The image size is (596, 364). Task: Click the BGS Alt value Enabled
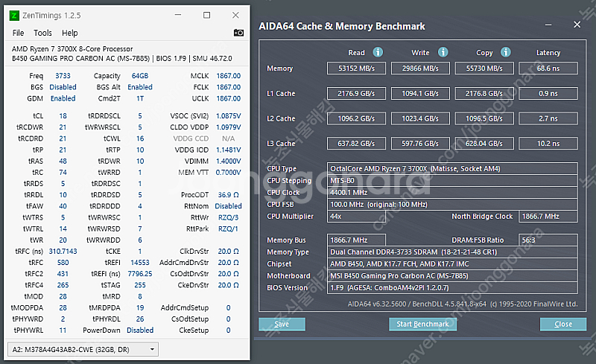140,87
